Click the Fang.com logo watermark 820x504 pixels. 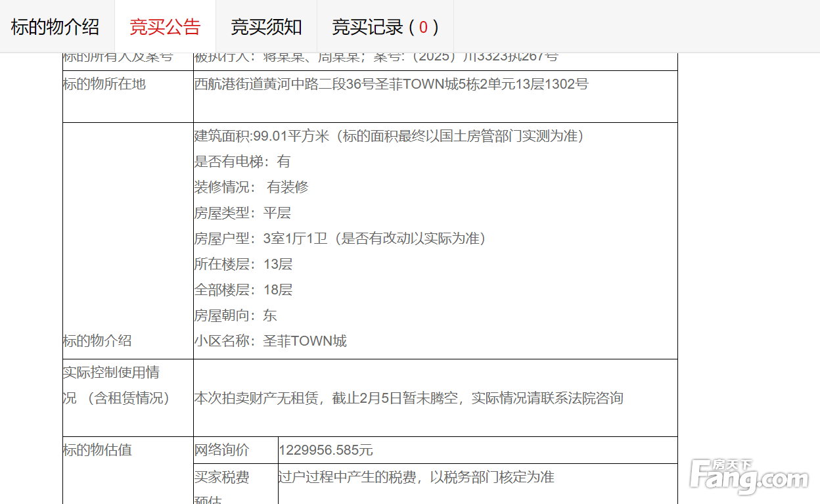749,477
